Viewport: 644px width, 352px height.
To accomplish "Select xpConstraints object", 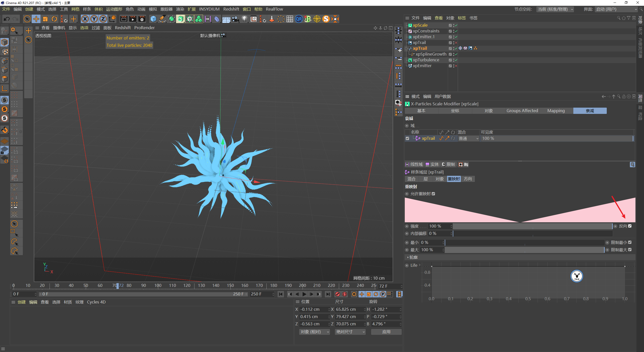I will pos(426,31).
